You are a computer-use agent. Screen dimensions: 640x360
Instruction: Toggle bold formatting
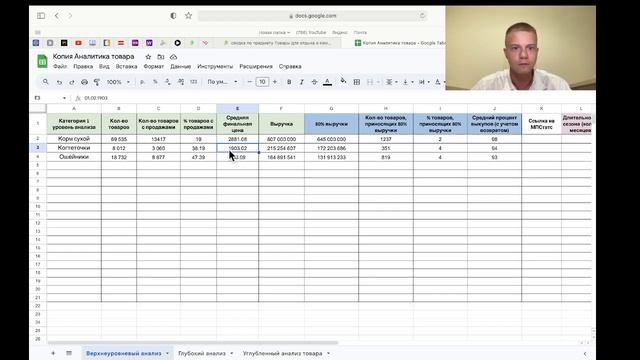tap(289, 82)
